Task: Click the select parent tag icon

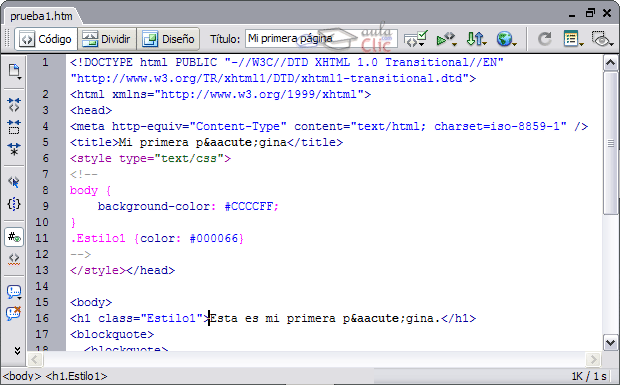Action: pos(14,182)
